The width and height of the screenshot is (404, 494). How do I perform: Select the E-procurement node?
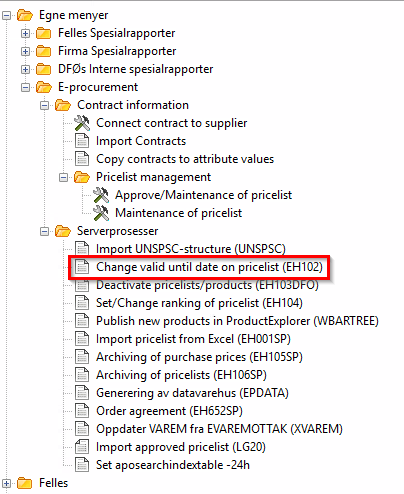point(98,87)
